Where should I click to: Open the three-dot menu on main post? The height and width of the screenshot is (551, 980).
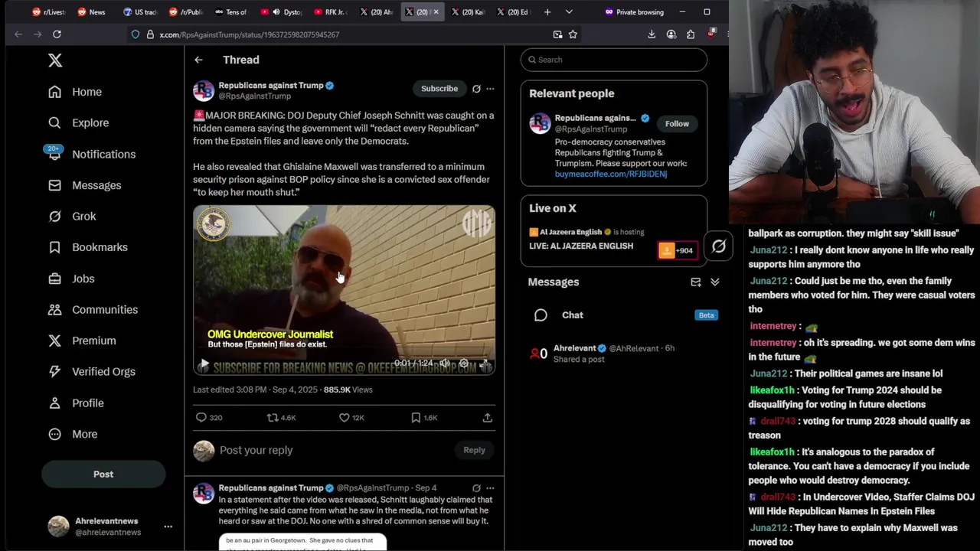click(x=490, y=89)
